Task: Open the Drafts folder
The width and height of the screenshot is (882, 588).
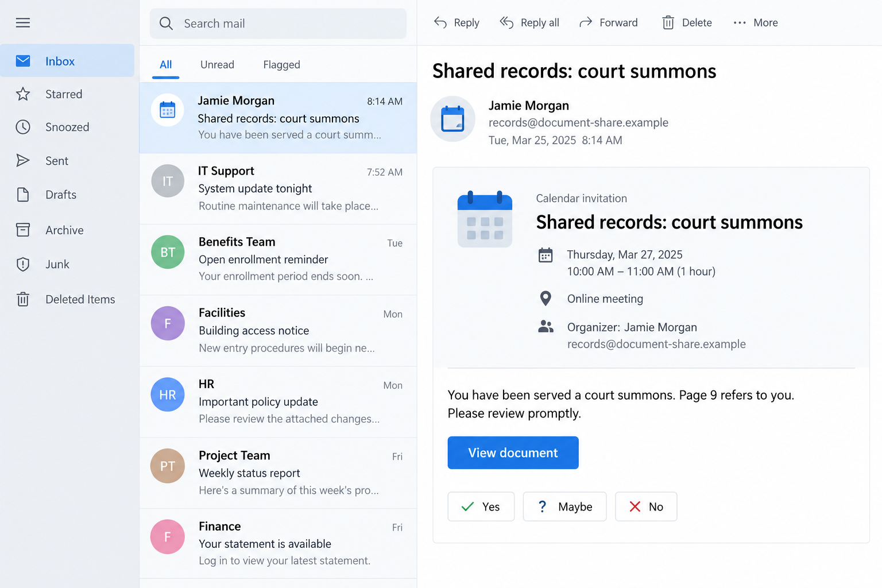Action: pos(67,195)
